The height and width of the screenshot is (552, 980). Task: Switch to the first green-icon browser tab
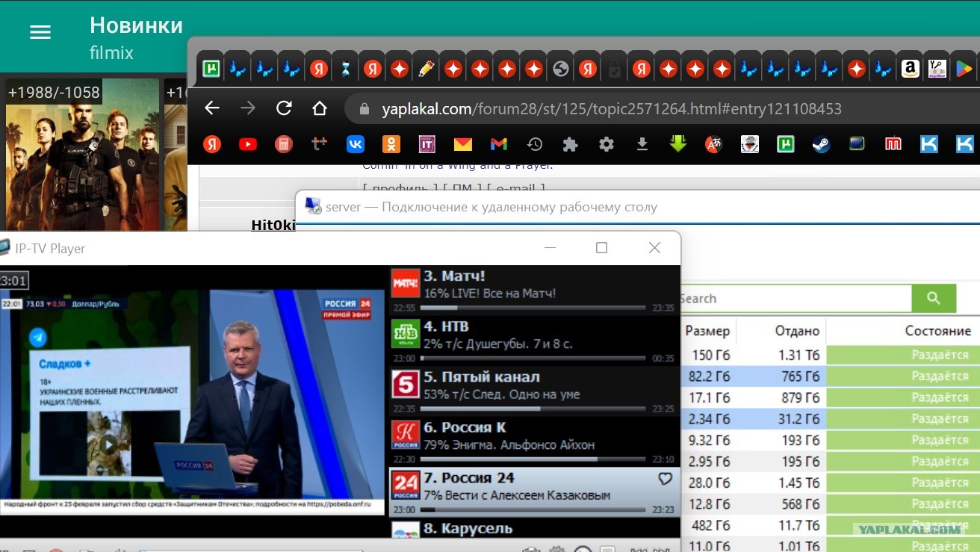[x=212, y=69]
